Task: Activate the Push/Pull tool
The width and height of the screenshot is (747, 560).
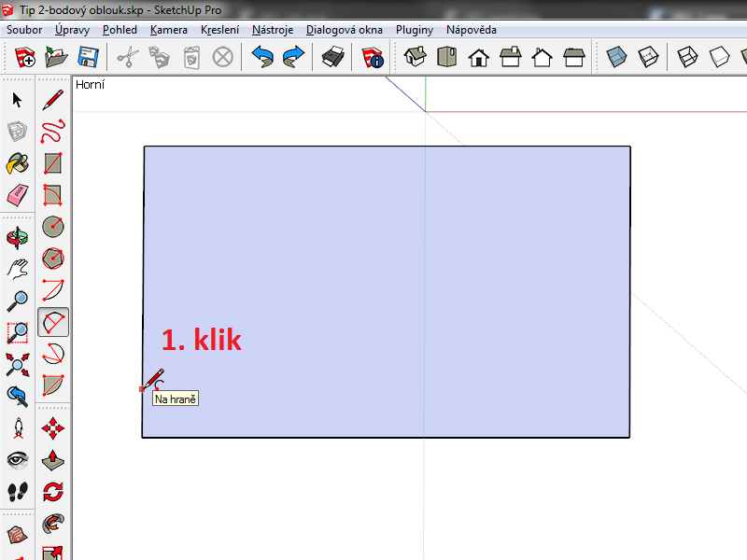Action: [x=54, y=460]
